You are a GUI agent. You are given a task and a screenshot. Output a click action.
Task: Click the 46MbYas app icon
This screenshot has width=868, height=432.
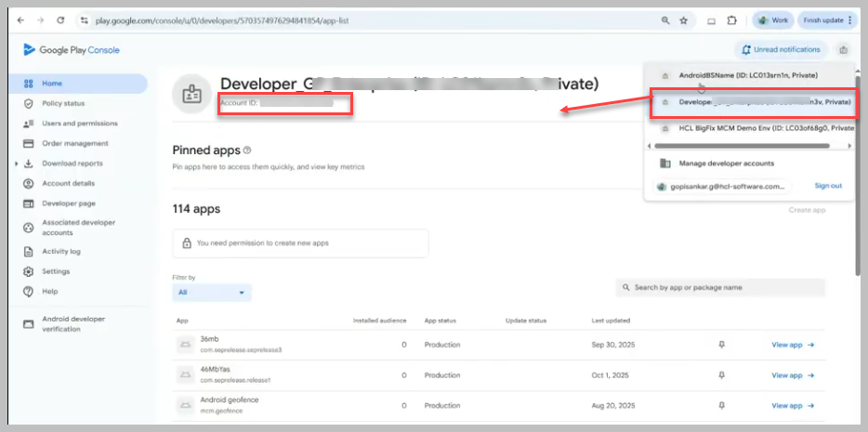pos(185,375)
